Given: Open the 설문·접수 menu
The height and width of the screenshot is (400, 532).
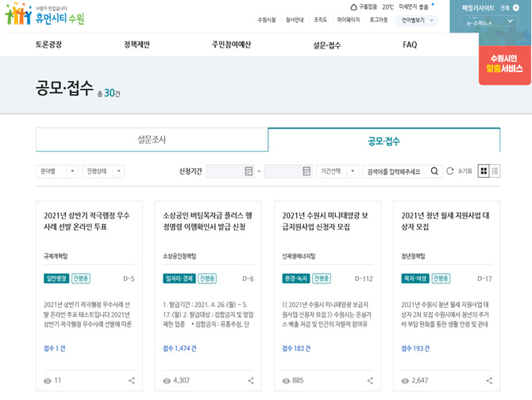Looking at the screenshot, I should click(x=327, y=45).
